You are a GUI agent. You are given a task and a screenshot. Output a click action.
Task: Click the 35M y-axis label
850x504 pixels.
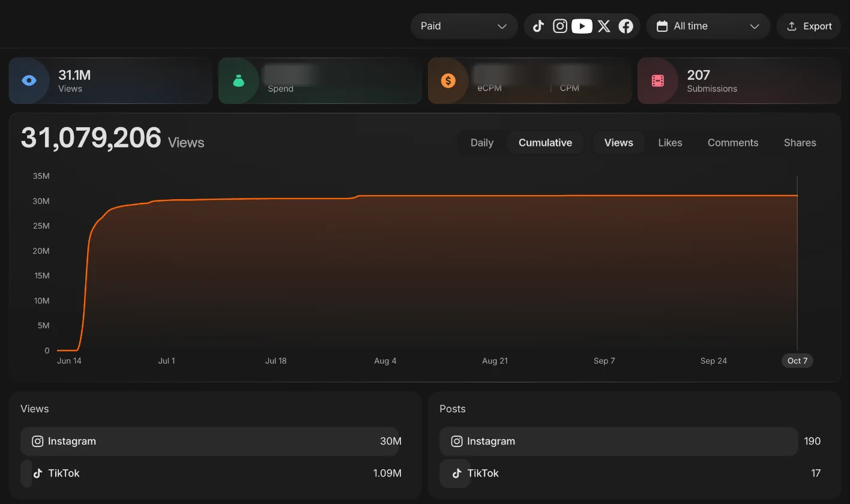pos(41,176)
